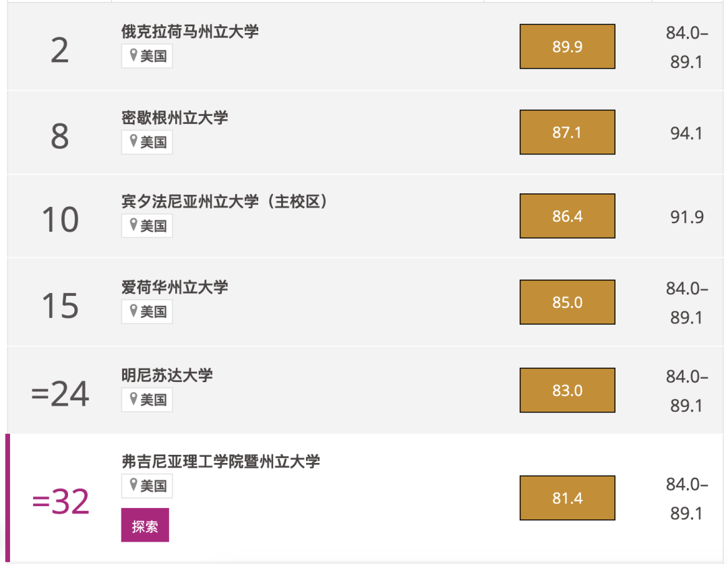728x564 pixels.
Task: Select the =32 rank number
Action: pyautogui.click(x=61, y=501)
